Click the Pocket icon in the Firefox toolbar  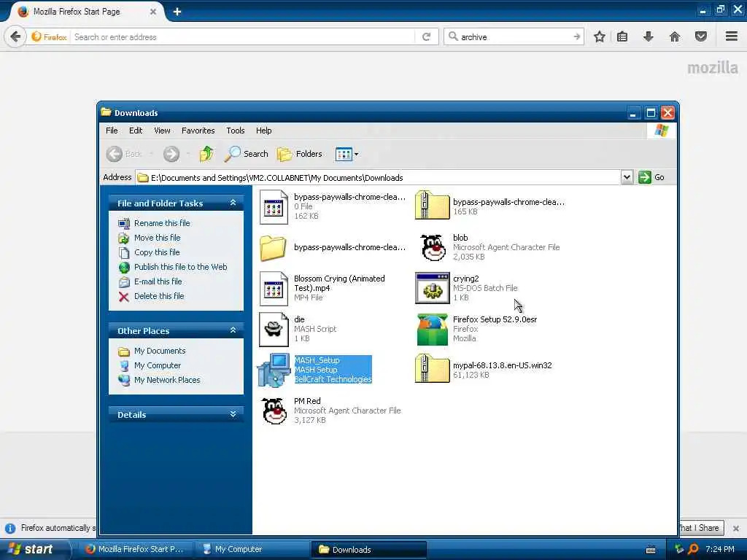[701, 36]
